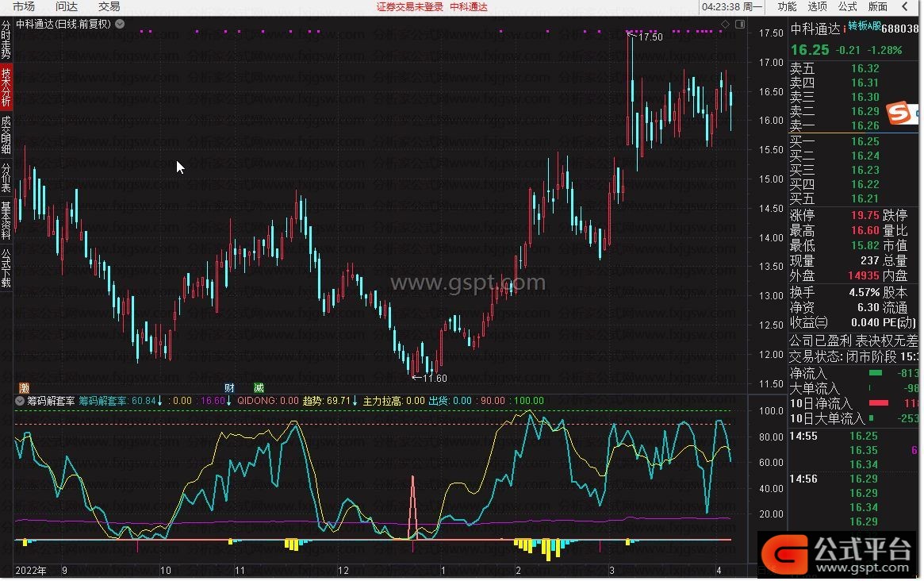Click the clock showing 04:23:38 周一
924x581 pixels.
[x=733, y=7]
